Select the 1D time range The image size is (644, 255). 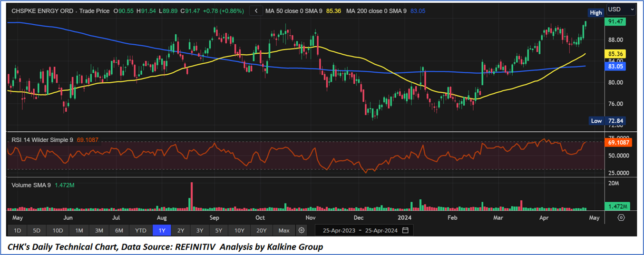[x=17, y=230]
